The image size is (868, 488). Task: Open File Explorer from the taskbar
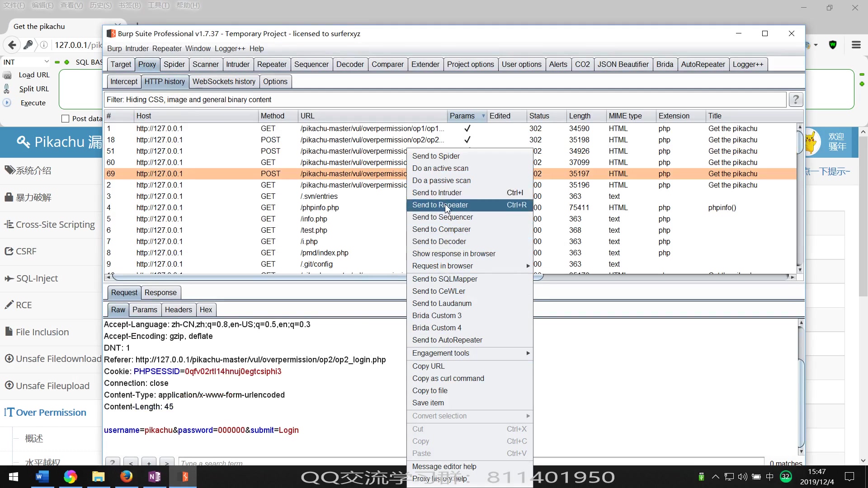pos(98,477)
